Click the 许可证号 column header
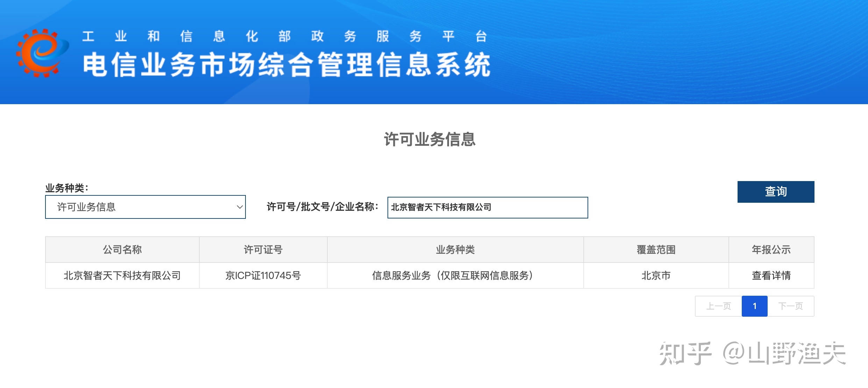 (263, 250)
